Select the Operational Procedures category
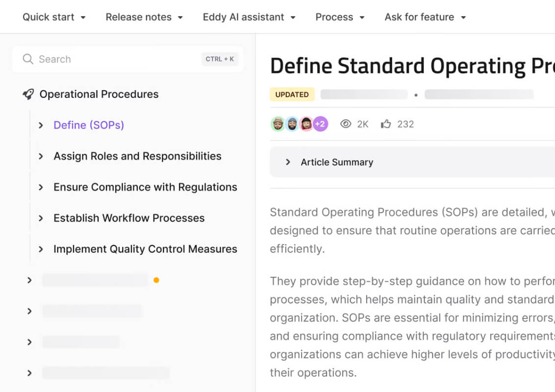Image resolution: width=555 pixels, height=392 pixels. click(99, 94)
